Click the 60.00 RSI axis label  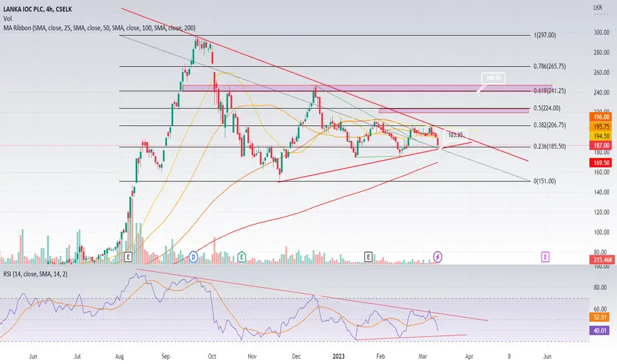(x=600, y=309)
